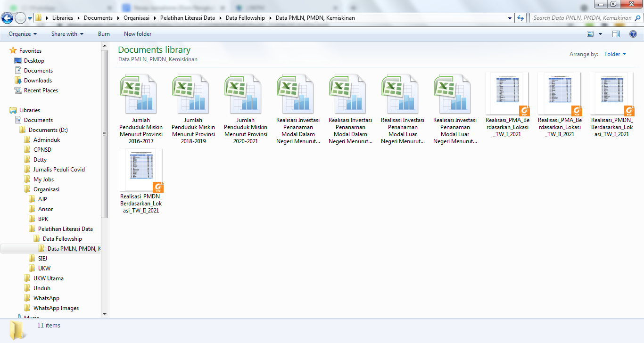Image resolution: width=644 pixels, height=343 pixels.
Task: Show the preview pane icon
Action: (x=616, y=34)
